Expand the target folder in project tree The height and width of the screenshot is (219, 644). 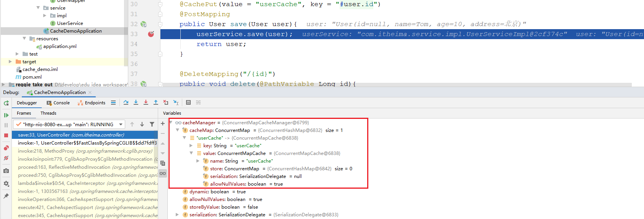(10, 61)
